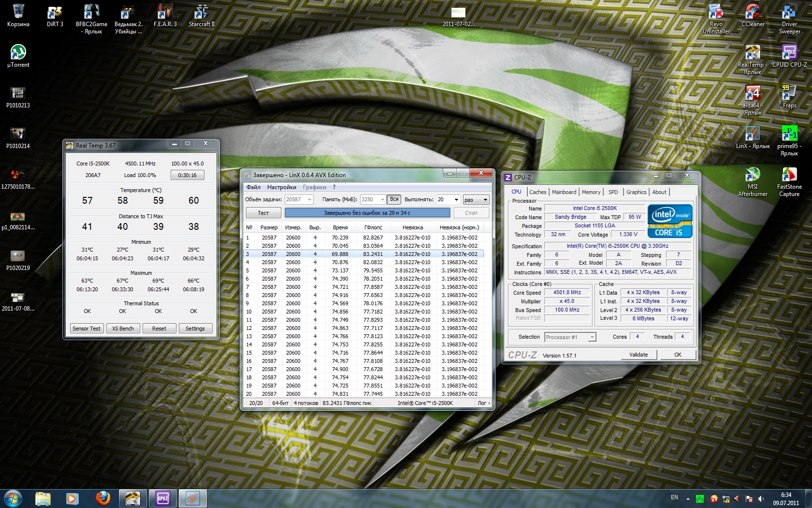
Task: Launch the MSI Afterburner desktop icon
Action: [753, 181]
